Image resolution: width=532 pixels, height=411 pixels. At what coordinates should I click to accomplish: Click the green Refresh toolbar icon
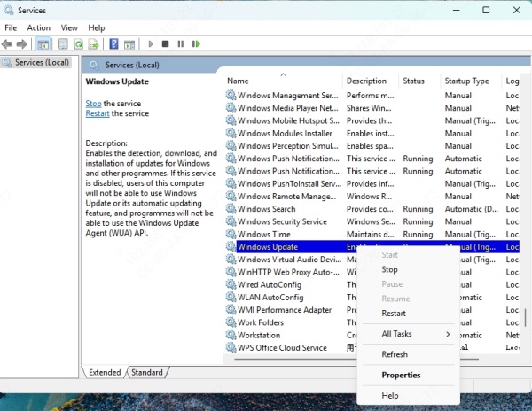79,44
